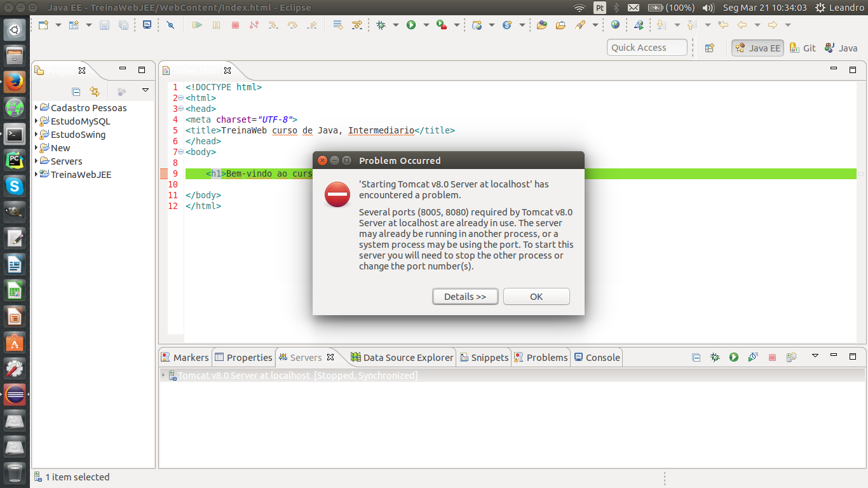Switch to the Git perspective
The height and width of the screenshot is (488, 868).
point(803,48)
